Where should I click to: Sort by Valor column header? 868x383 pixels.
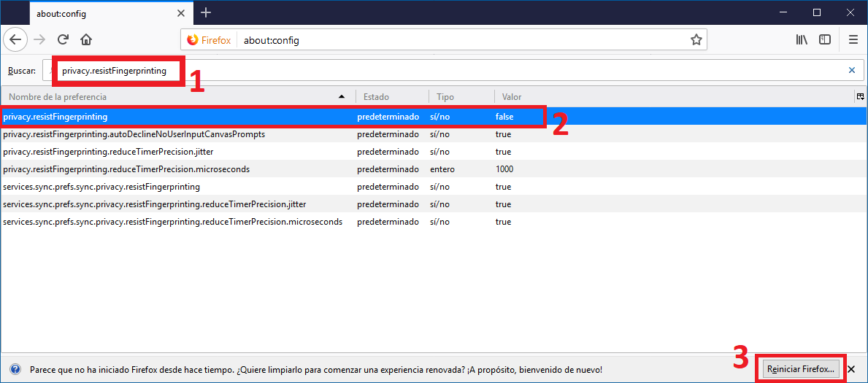pyautogui.click(x=674, y=97)
